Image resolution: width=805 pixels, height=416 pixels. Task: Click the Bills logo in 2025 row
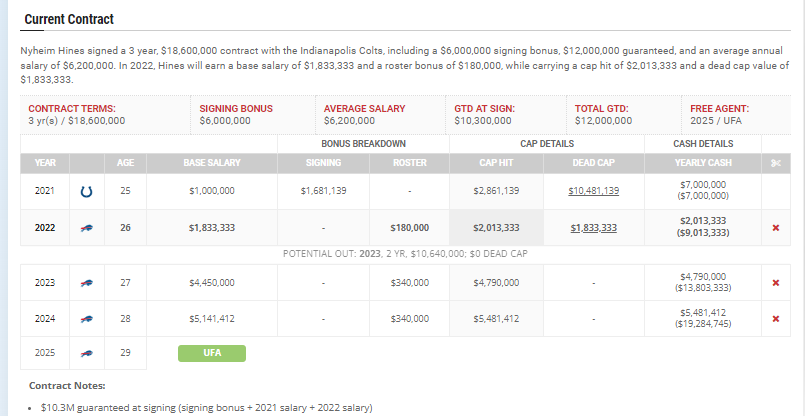pos(87,353)
